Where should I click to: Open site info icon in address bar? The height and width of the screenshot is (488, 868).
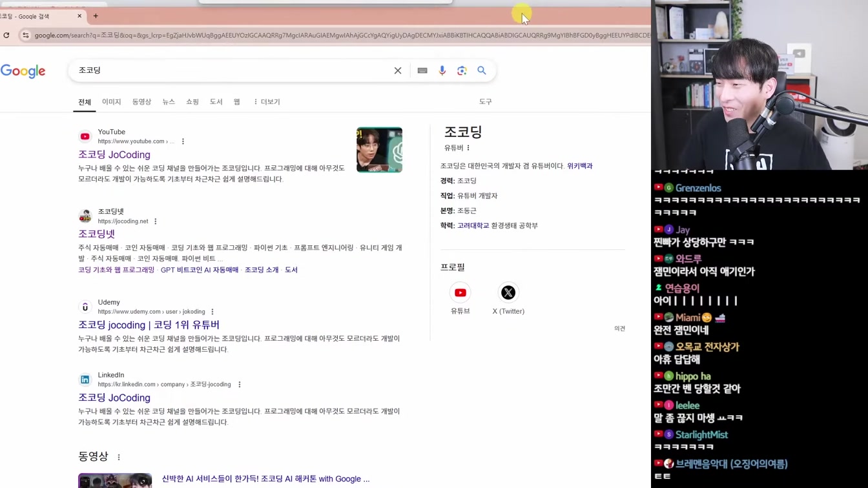pyautogui.click(x=25, y=36)
